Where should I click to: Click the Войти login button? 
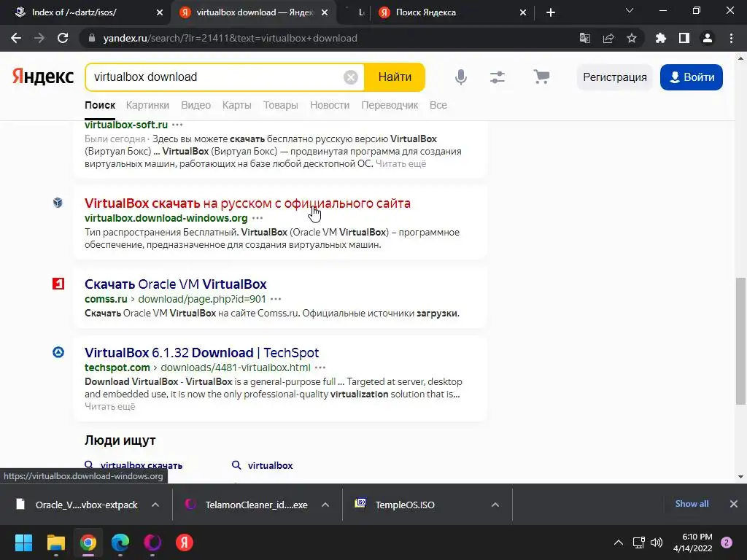pyautogui.click(x=692, y=77)
